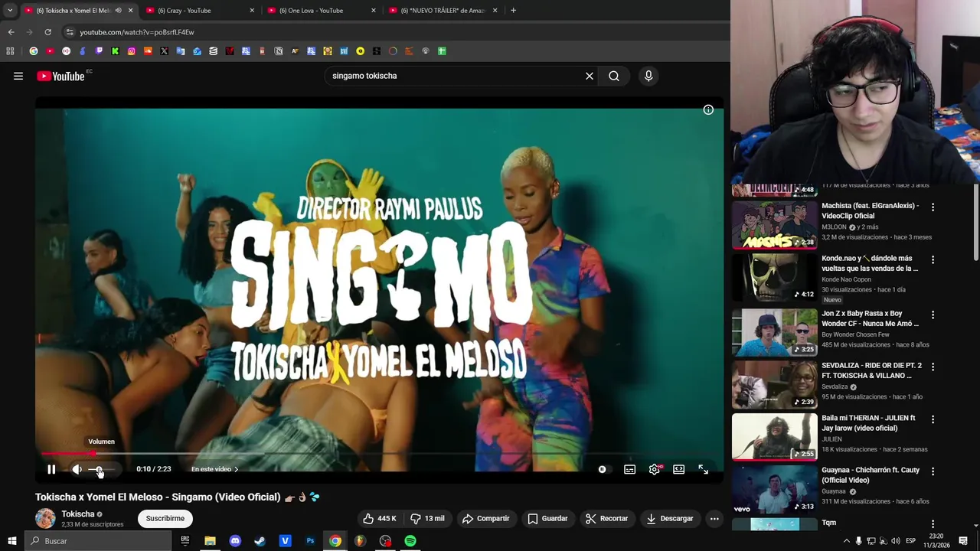
Task: Close the 'Crazy - YouTube' tab
Action: coord(252,11)
